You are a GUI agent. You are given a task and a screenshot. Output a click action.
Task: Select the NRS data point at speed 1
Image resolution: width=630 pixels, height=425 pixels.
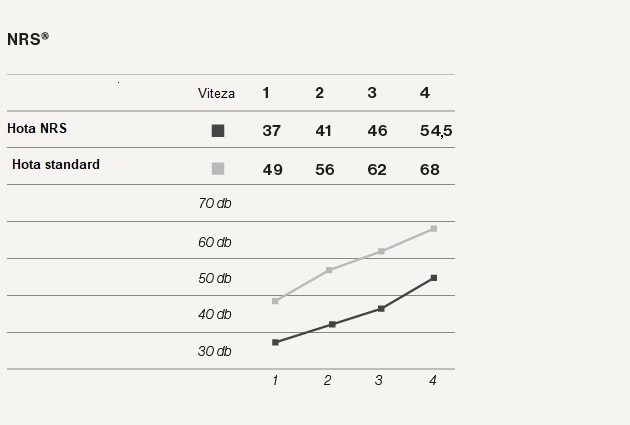pos(275,342)
